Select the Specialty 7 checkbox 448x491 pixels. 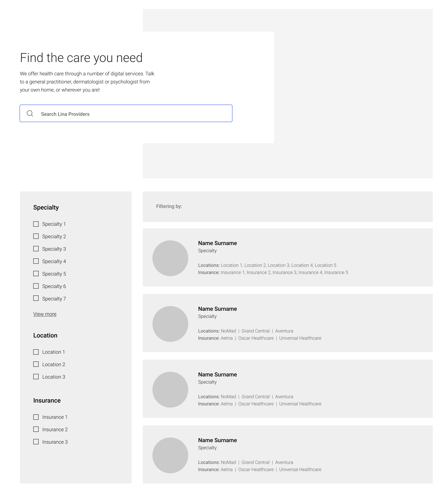(36, 299)
